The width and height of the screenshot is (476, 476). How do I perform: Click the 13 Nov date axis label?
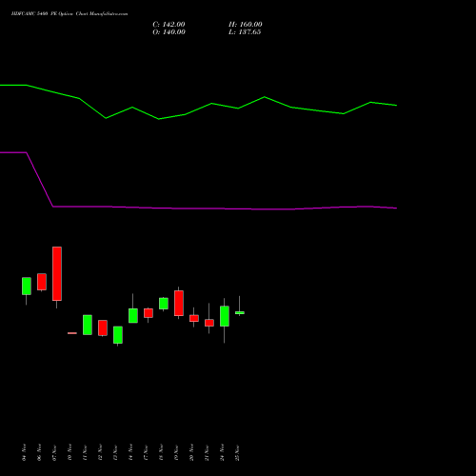pyautogui.click(x=116, y=452)
